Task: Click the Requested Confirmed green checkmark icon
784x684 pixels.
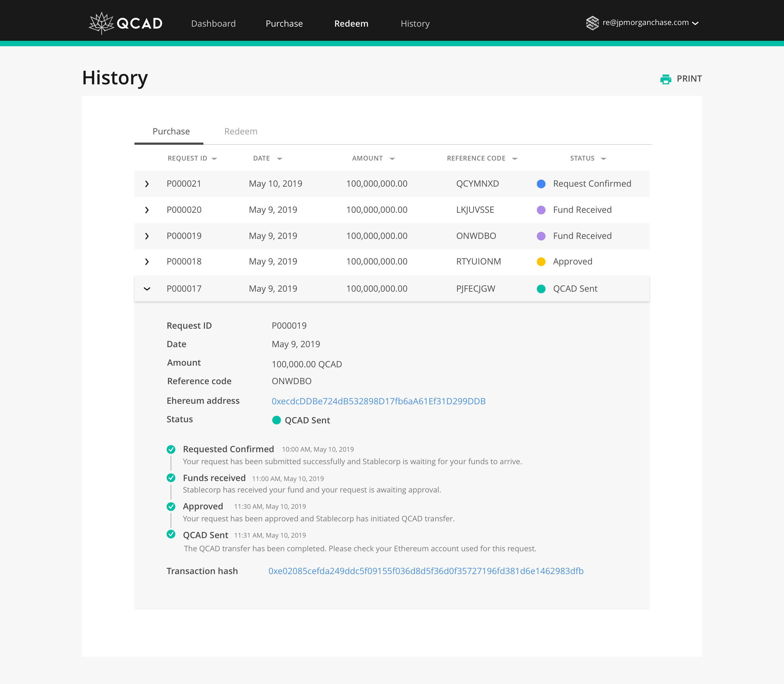Action: pyautogui.click(x=171, y=449)
